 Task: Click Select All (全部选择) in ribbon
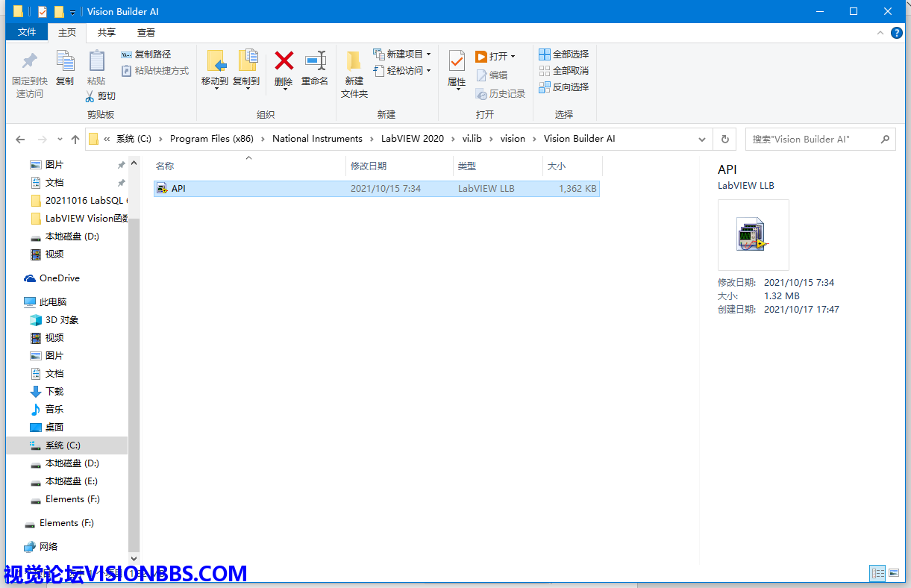(x=564, y=54)
